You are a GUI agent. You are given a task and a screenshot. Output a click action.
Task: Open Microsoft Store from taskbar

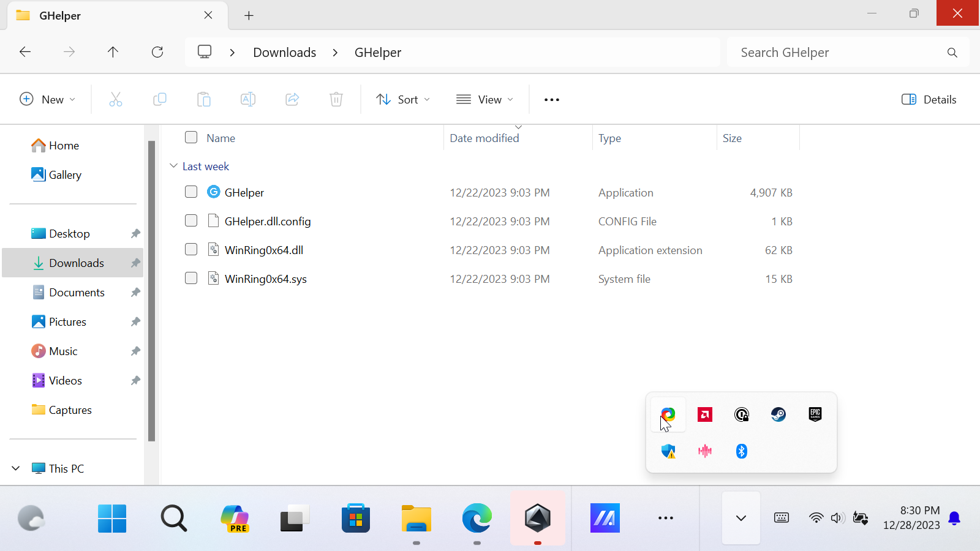(356, 519)
